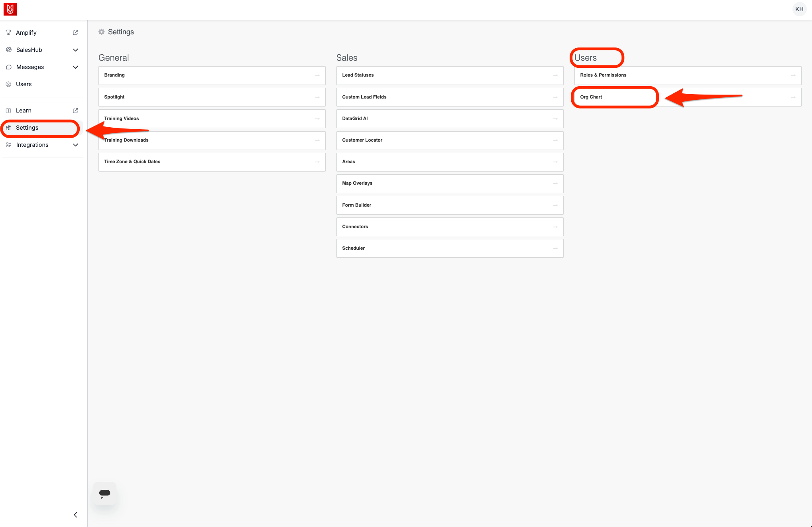812x527 pixels.
Task: Open the chat widget bubble icon
Action: point(105,493)
